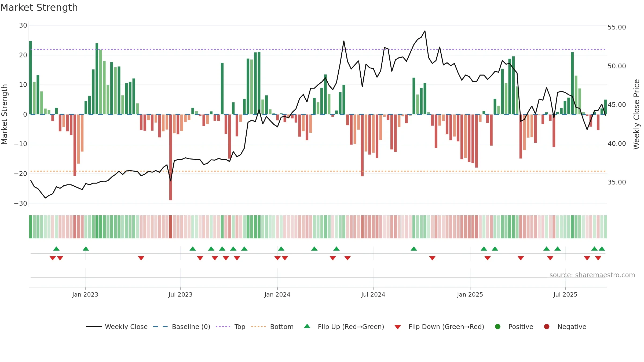Viewport: 644px width, 362px height.
Task: Click the Jan 2023 x-axis label
Action: tap(85, 294)
